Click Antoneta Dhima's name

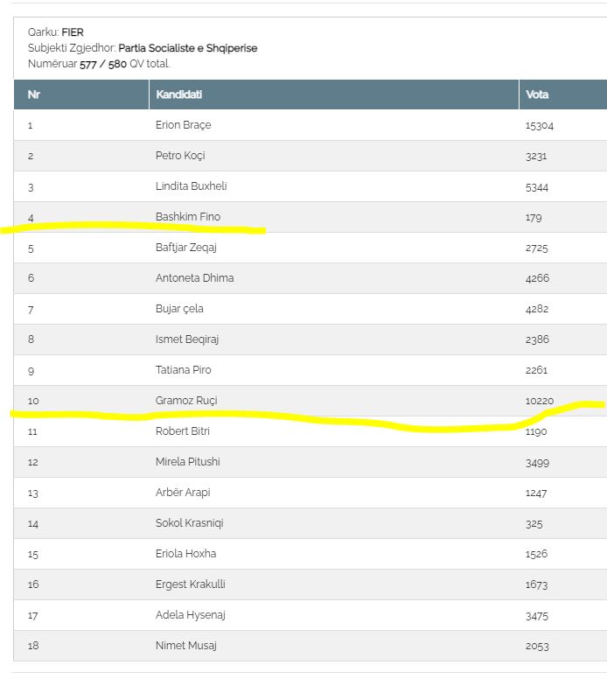click(194, 277)
